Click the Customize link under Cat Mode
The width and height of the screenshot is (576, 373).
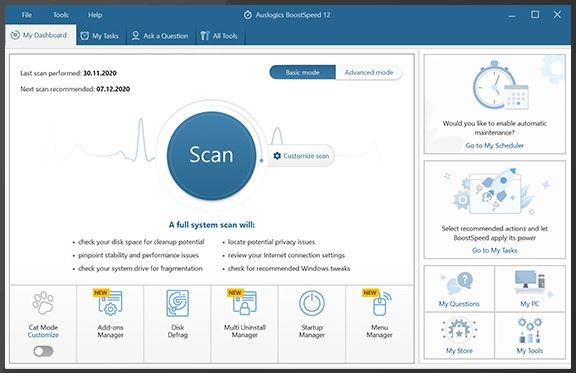coord(43,335)
